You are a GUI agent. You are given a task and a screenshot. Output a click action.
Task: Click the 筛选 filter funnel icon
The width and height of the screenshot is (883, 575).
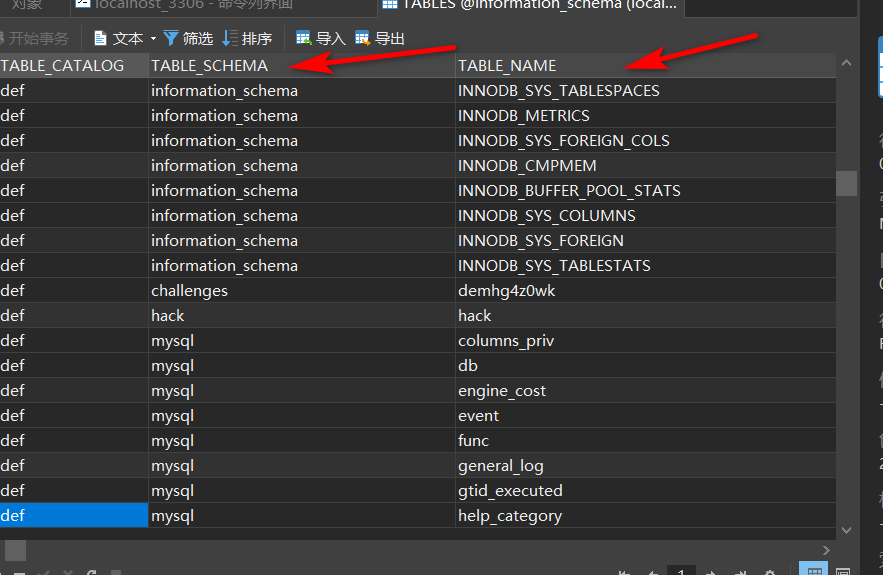click(x=171, y=38)
